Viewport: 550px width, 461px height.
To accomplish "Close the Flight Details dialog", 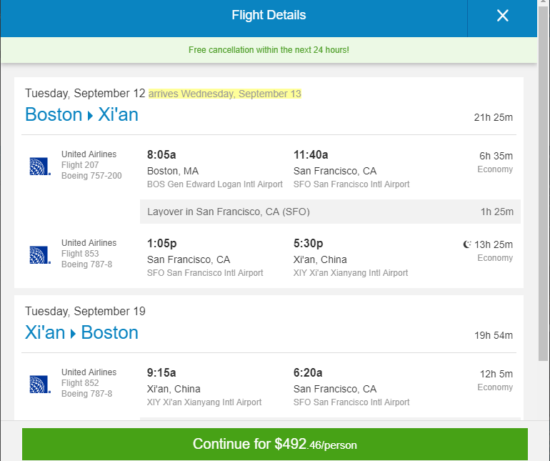I will coord(502,15).
